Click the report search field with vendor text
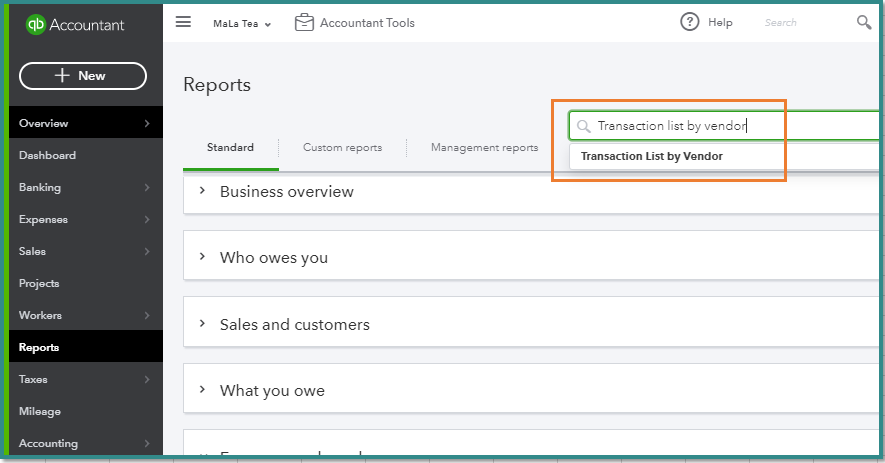 [x=724, y=125]
